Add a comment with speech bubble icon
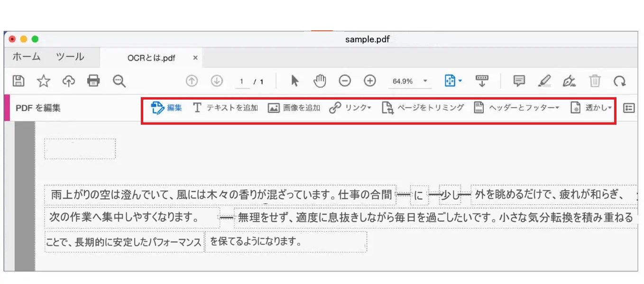This screenshot has width=644, height=284. coord(519,81)
